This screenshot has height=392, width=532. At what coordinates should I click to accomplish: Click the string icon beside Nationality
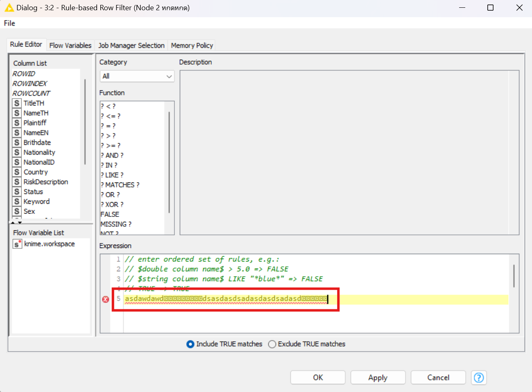click(17, 152)
